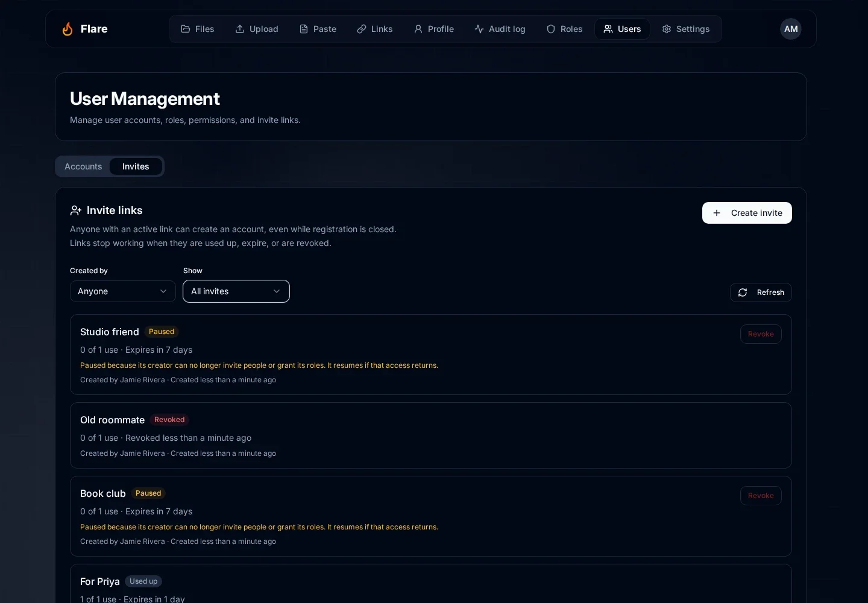Click 'Anyone with an active link' description
Screen dimensions: 868x603
[233, 229]
